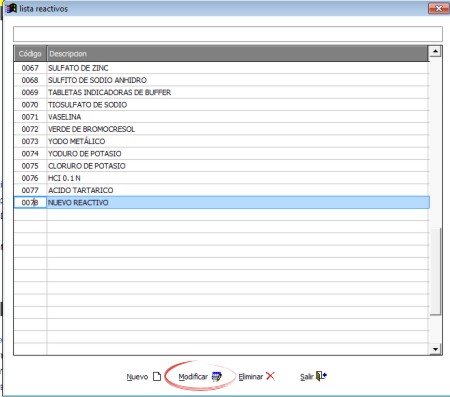Click code cell 0067
This screenshot has width=450, height=397.
(30, 68)
